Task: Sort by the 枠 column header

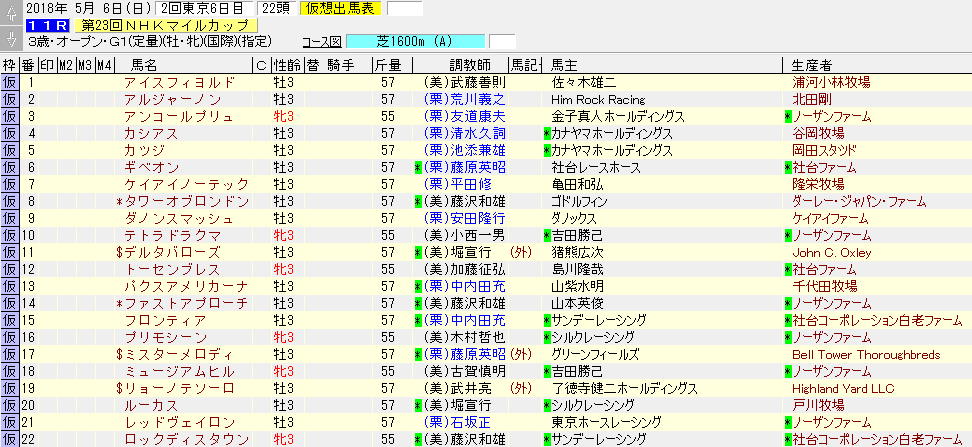Action: [9, 65]
